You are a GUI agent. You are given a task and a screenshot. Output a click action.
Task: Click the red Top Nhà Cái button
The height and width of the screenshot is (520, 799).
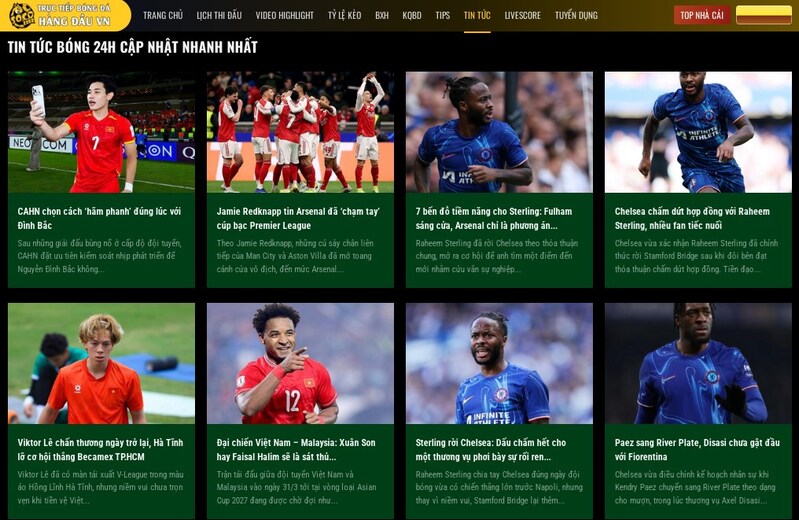(x=702, y=15)
